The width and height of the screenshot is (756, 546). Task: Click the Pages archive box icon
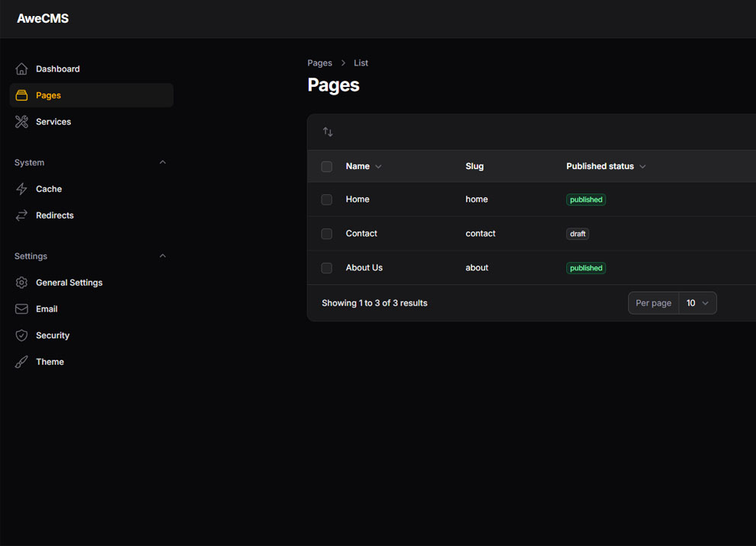[x=21, y=95]
